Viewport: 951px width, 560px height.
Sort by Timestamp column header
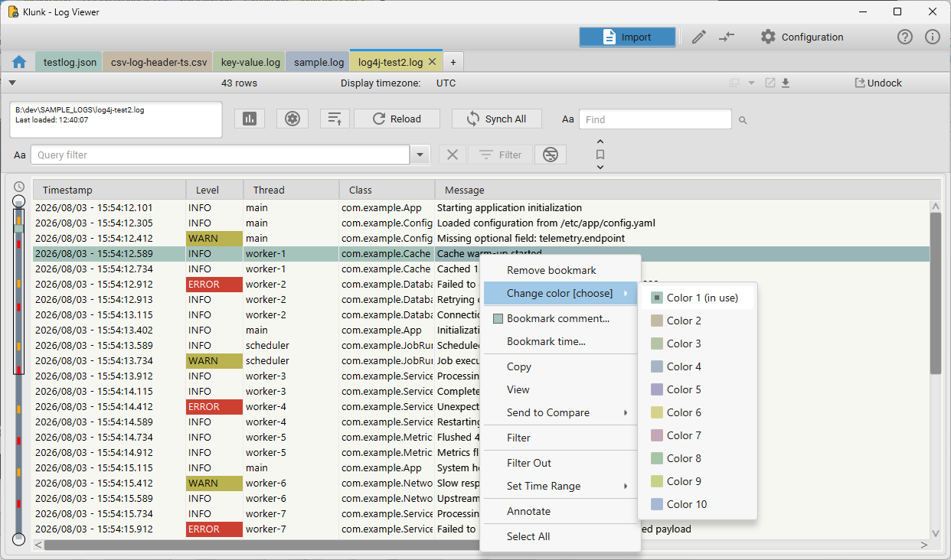[109, 190]
